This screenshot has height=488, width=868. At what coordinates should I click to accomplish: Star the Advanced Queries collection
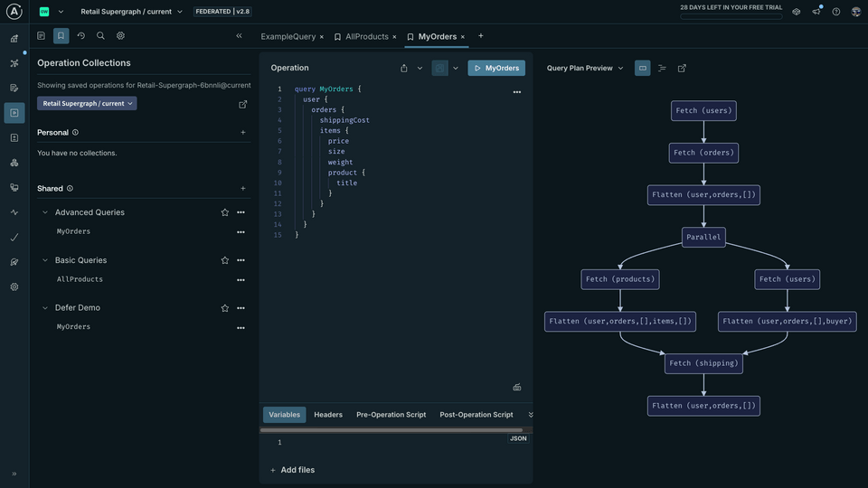[225, 212]
